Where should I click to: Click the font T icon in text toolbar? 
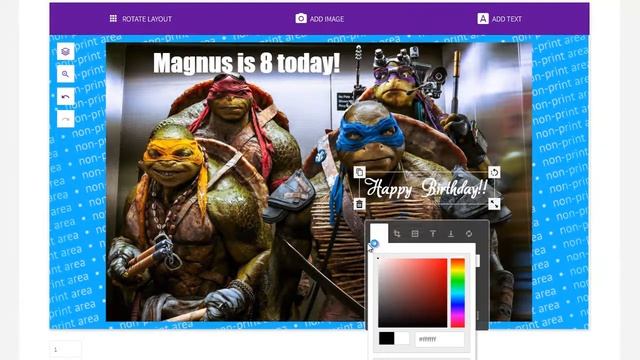[x=433, y=233]
